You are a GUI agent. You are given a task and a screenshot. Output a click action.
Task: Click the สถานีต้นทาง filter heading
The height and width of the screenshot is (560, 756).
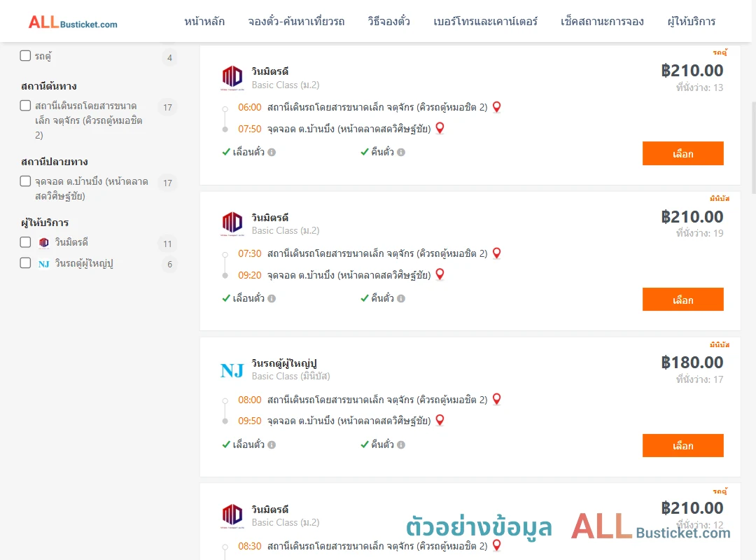coord(49,86)
